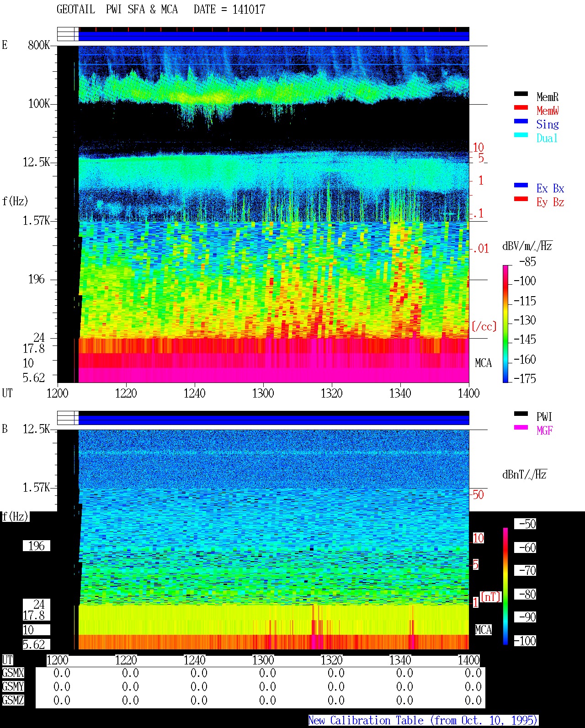Click the blue mode status bar above B panel
Screen dimensions: 585x728
pyautogui.click(x=274, y=420)
